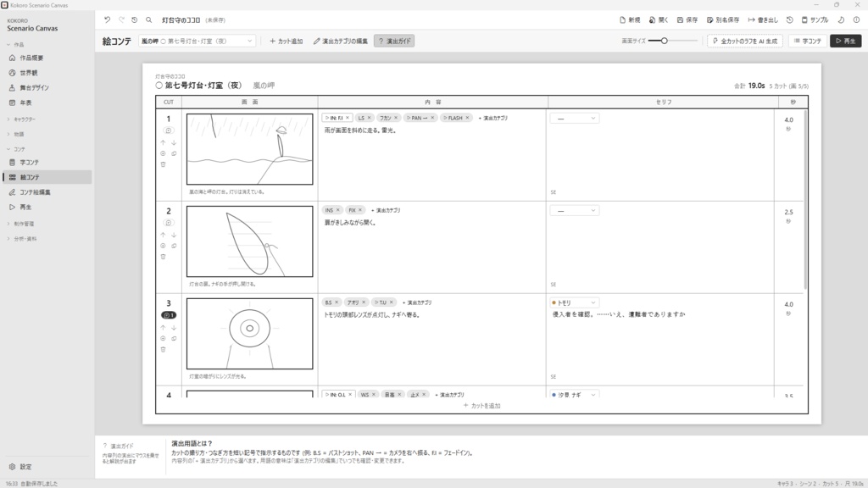
Task: Remove the FIX tag from cut 2
Action: click(x=360, y=210)
